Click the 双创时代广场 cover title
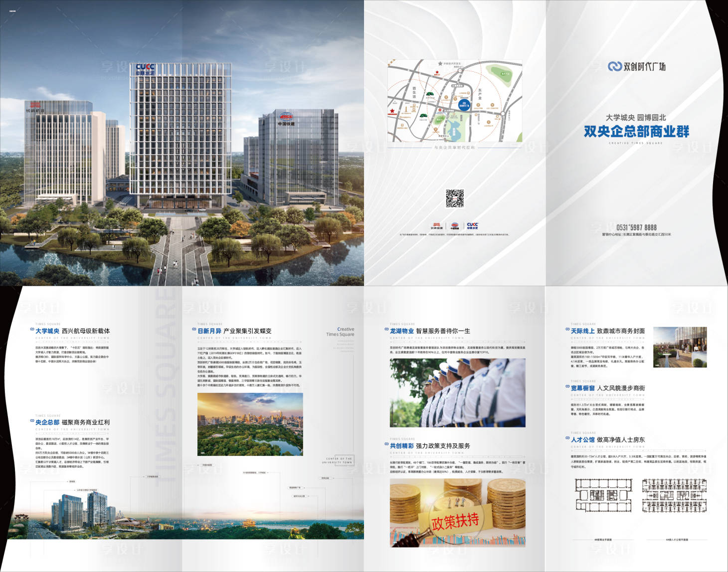The height and width of the screenshot is (572, 728). point(644,66)
